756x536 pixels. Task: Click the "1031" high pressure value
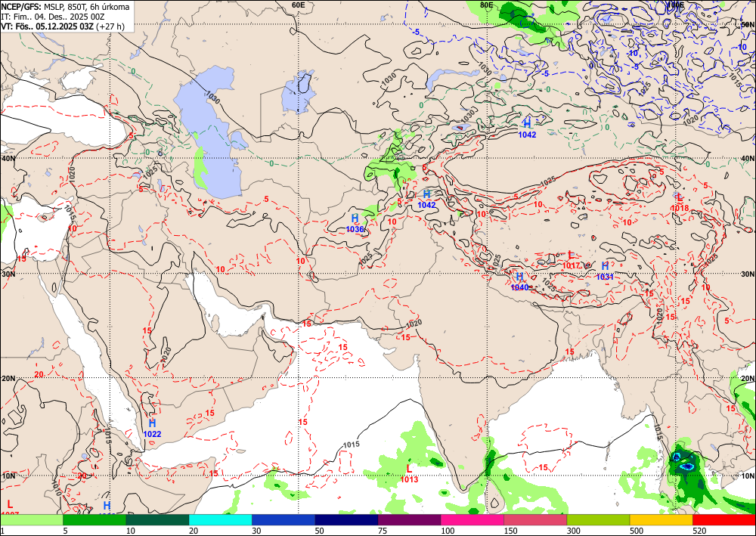tap(605, 277)
